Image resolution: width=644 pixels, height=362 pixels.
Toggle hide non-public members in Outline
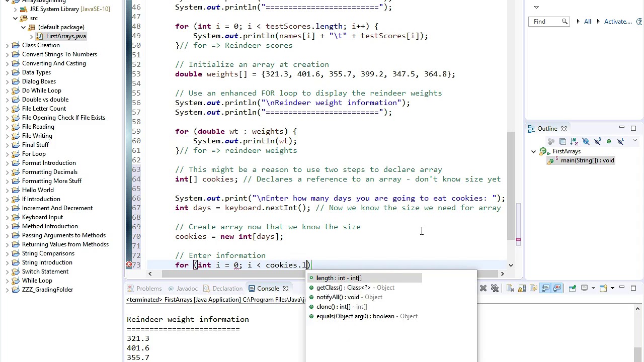609,141
